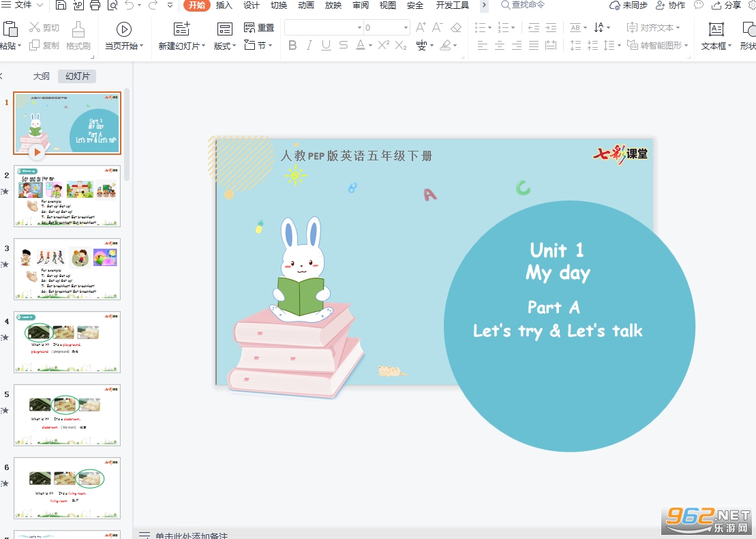Click the Bold formatting icon
The width and height of the screenshot is (756, 539).
tap(292, 45)
